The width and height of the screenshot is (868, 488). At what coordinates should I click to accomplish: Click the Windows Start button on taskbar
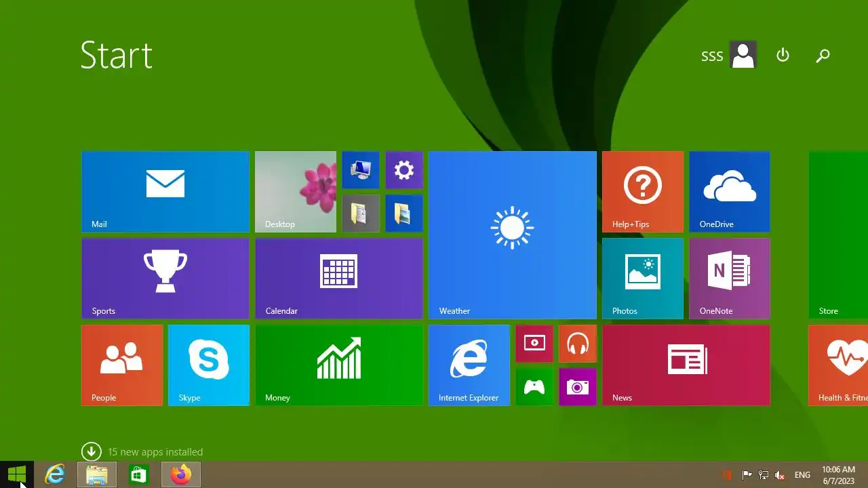click(x=17, y=474)
